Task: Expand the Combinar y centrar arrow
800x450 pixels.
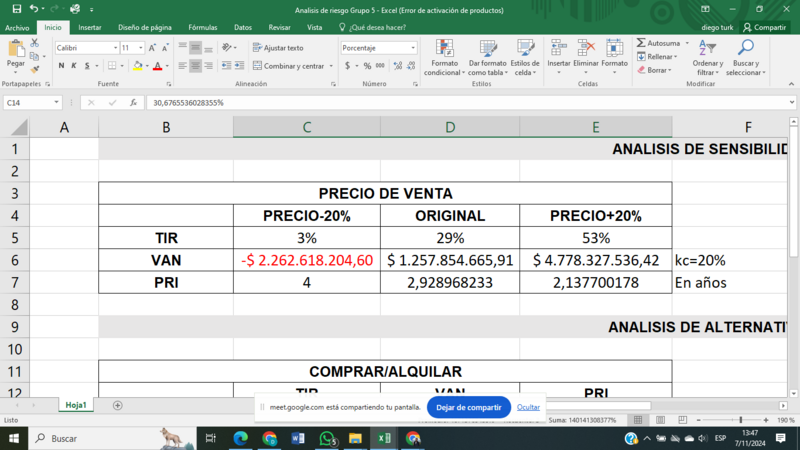Action: tap(332, 66)
